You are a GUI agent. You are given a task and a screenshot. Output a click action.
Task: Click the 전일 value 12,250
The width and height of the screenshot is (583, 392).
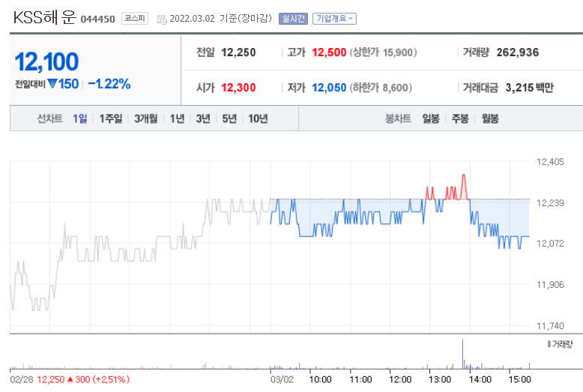[x=238, y=52]
